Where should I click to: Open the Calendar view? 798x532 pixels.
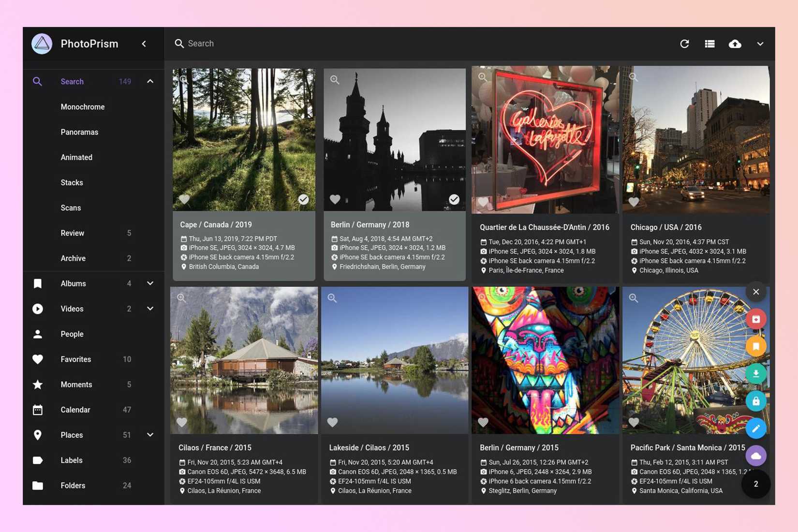click(75, 410)
